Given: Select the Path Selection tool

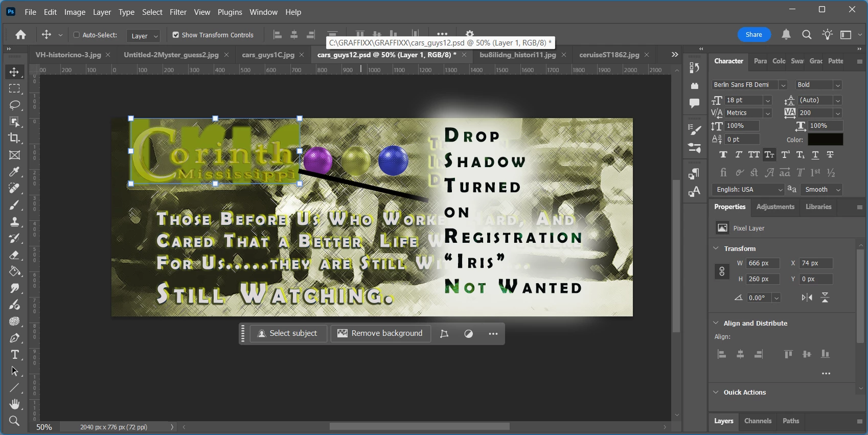Looking at the screenshot, I should 14,371.
